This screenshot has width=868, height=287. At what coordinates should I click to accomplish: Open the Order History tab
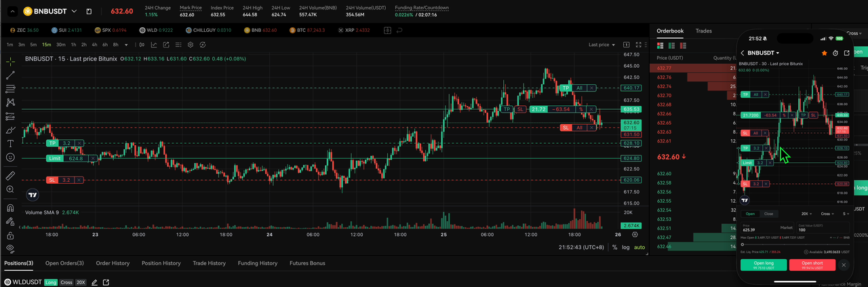pos(113,263)
